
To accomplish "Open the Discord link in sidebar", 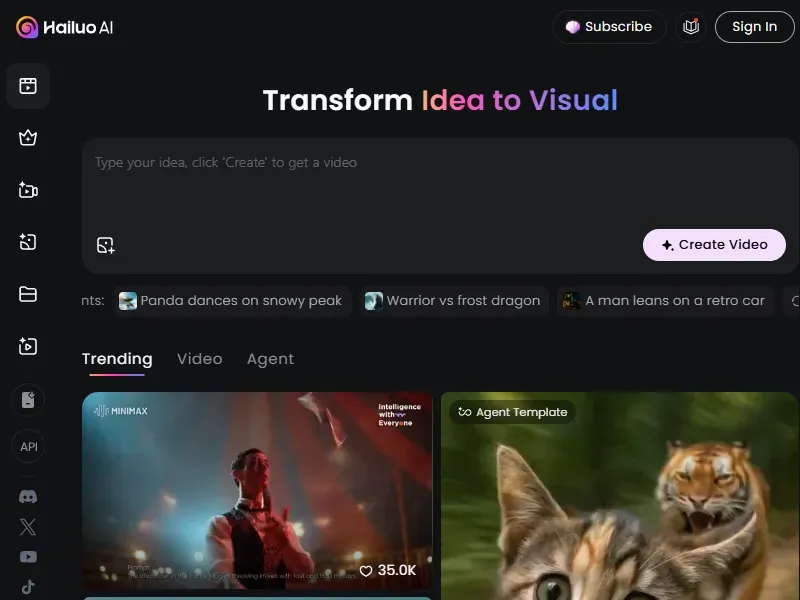I will pos(28,496).
